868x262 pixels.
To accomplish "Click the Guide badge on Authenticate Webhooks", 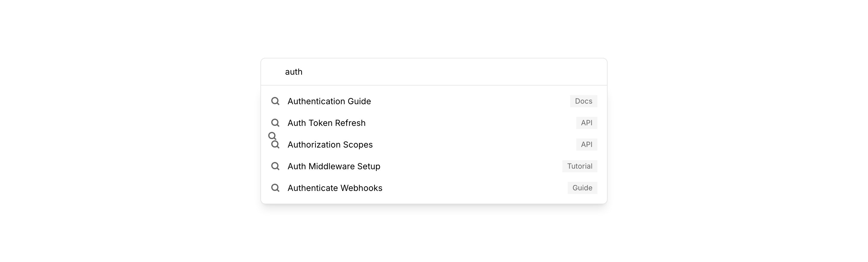I will pyautogui.click(x=582, y=188).
